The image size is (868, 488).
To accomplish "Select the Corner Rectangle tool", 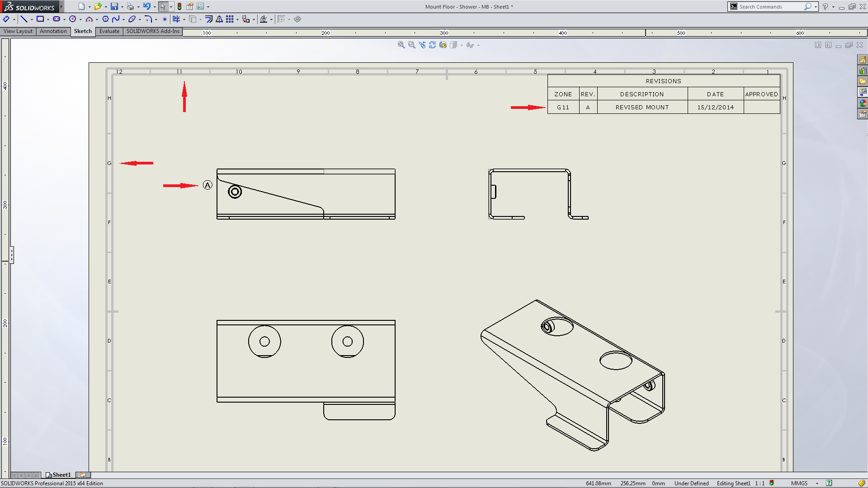I will pos(40,19).
